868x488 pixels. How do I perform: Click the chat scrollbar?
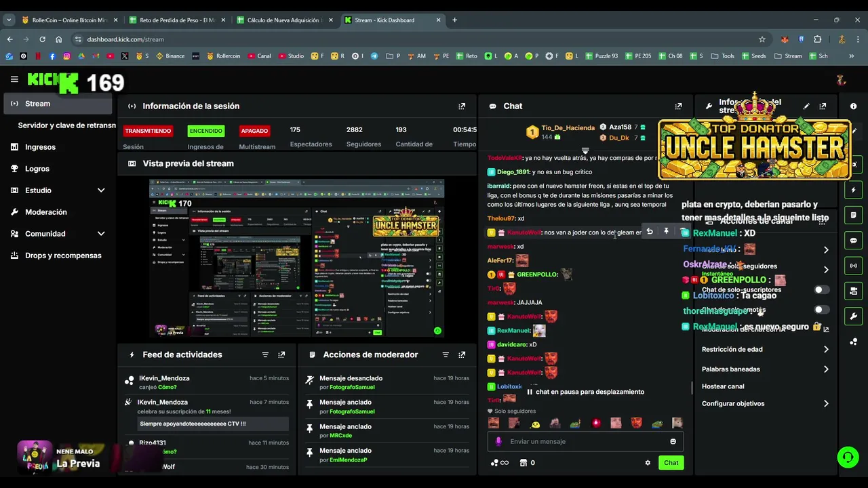pos(692,388)
